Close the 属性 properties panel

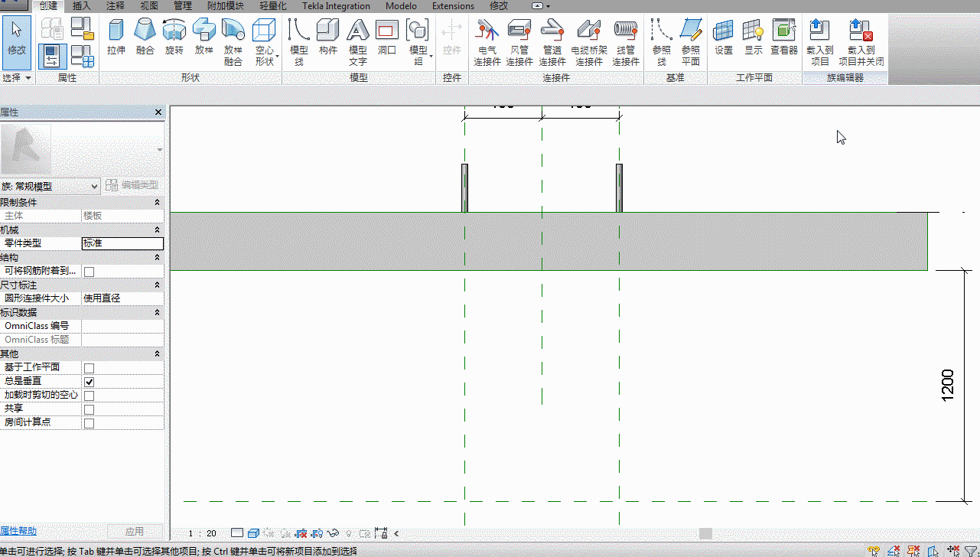click(x=158, y=112)
